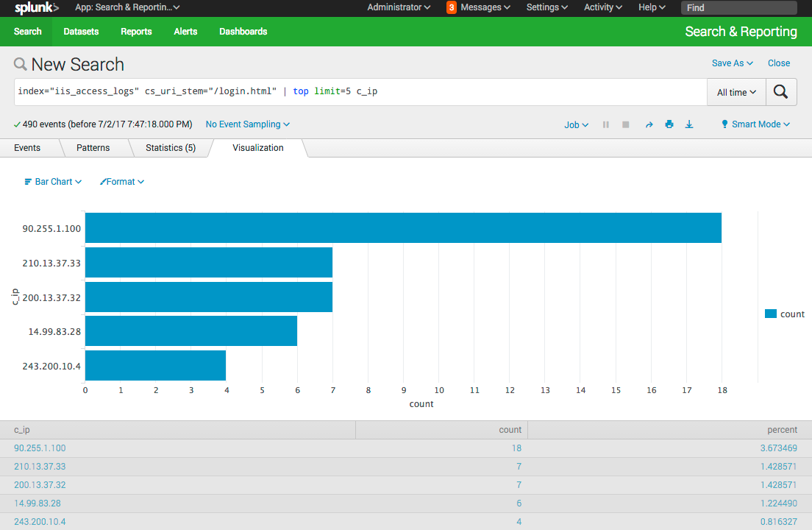Open the orange Messages count badge
The image size is (812, 530).
tap(452, 7)
